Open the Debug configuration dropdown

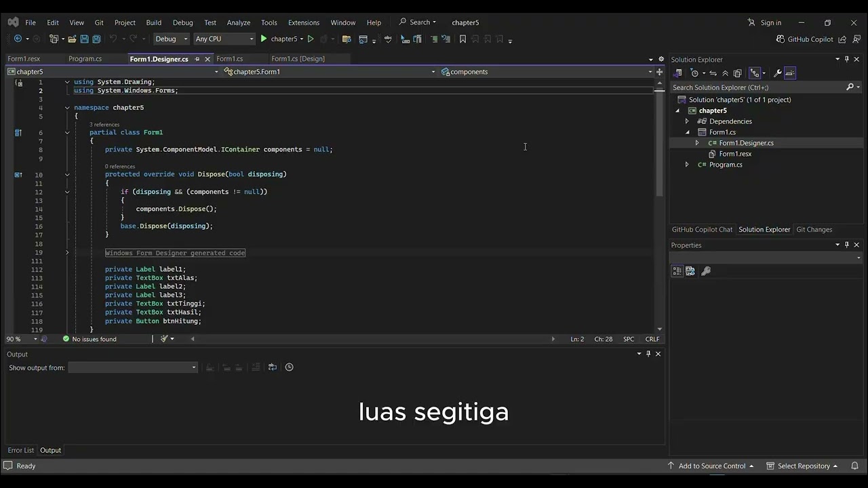coord(172,39)
